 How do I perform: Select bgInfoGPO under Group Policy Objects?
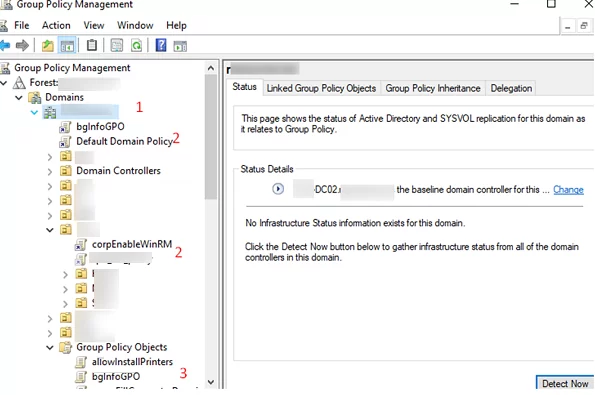116,377
